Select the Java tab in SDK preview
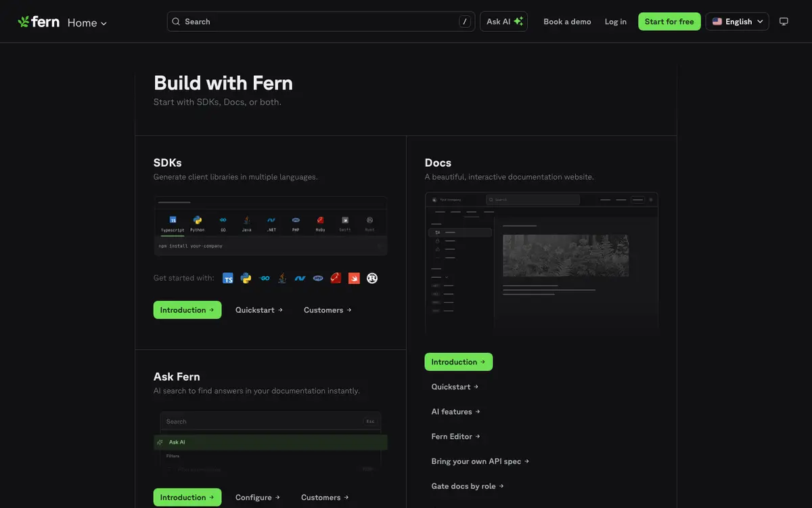This screenshot has height=508, width=812. tap(247, 224)
